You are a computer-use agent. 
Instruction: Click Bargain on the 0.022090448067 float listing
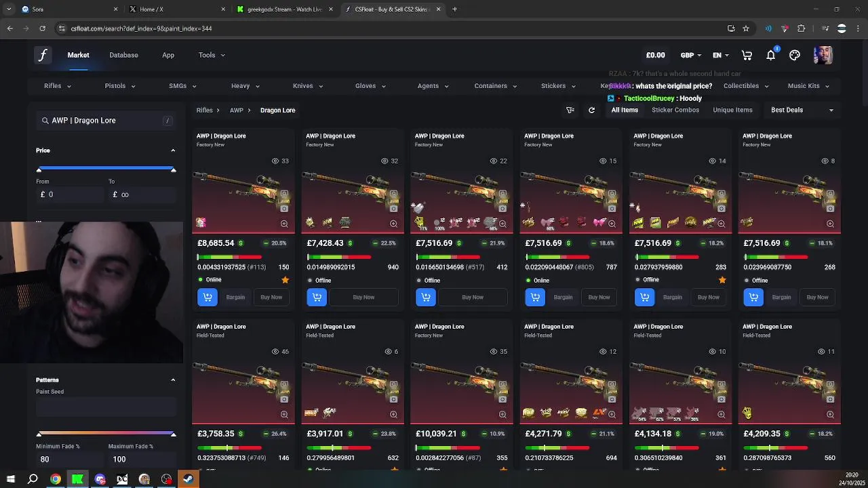click(x=563, y=297)
